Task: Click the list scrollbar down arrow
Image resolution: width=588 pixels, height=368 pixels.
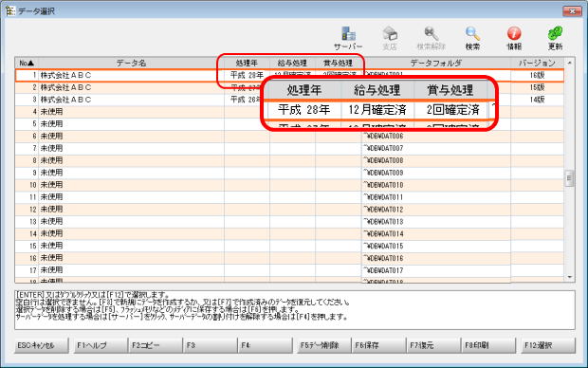Action: coord(570,277)
